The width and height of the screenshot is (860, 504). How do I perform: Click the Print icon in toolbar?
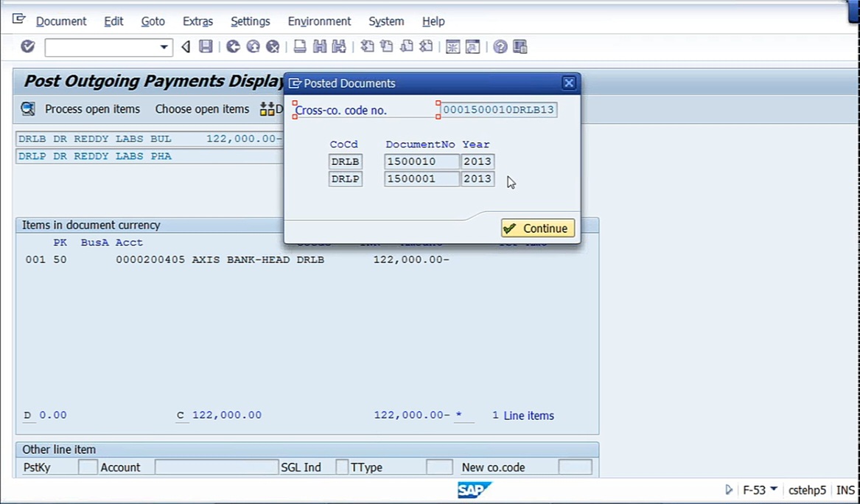click(x=299, y=46)
